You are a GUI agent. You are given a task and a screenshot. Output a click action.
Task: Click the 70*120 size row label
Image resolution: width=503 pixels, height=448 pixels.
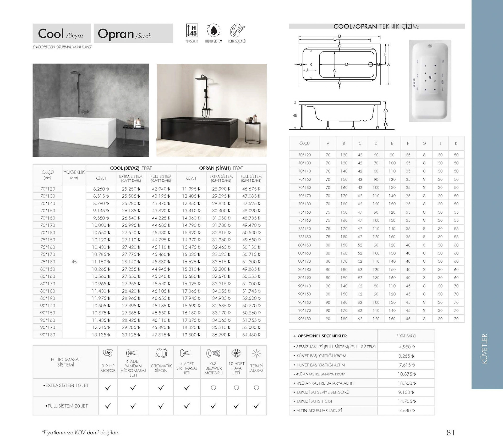48,189
